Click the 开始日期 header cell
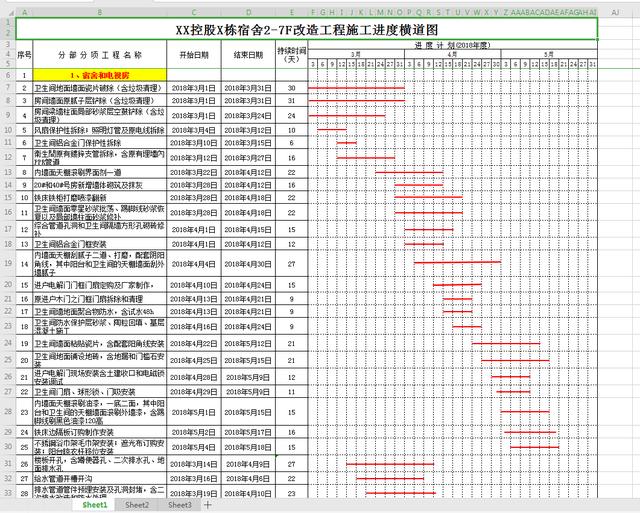The image size is (640, 513). [x=194, y=54]
